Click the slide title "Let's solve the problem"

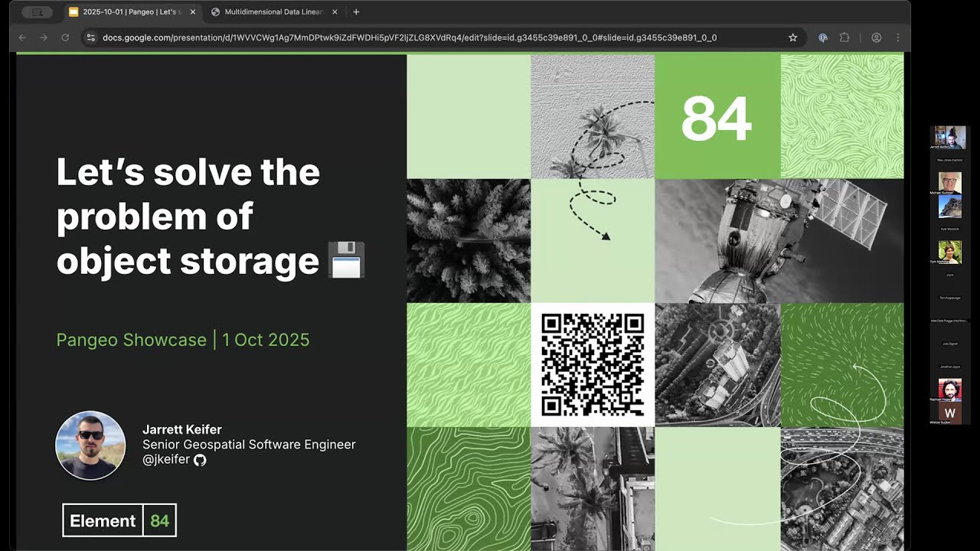tap(188, 194)
